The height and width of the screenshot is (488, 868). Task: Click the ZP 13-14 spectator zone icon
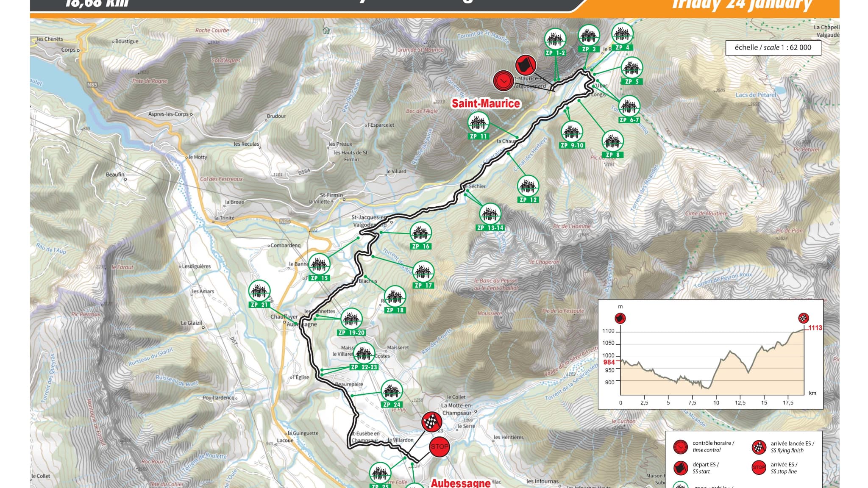pos(490,214)
